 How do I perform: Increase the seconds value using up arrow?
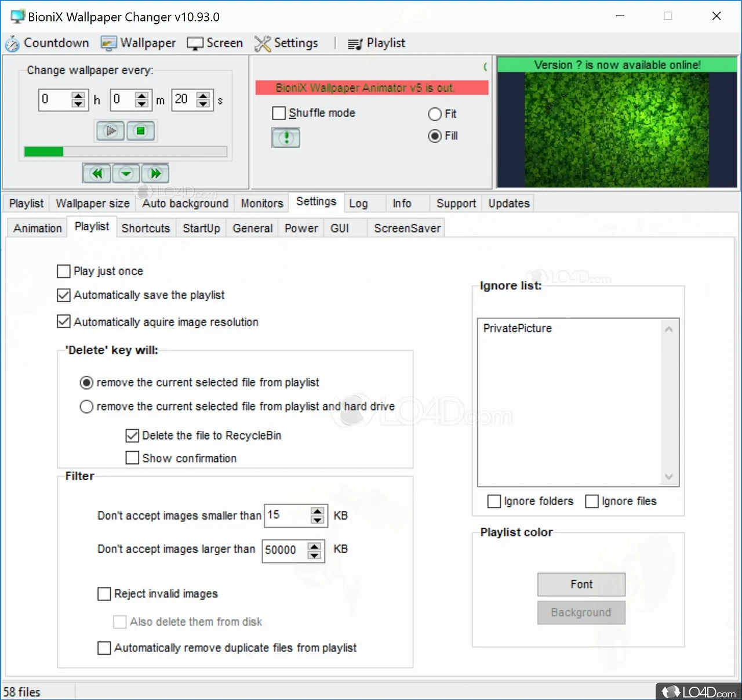coord(203,96)
